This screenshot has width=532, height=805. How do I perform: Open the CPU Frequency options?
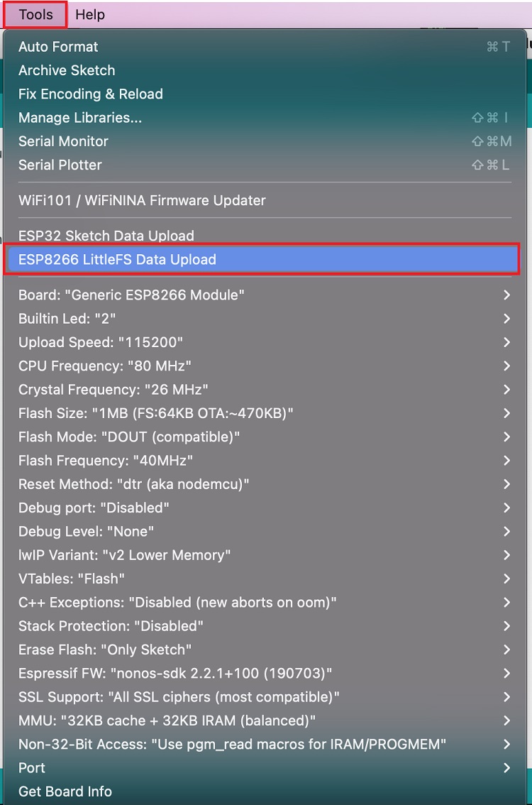(x=105, y=366)
